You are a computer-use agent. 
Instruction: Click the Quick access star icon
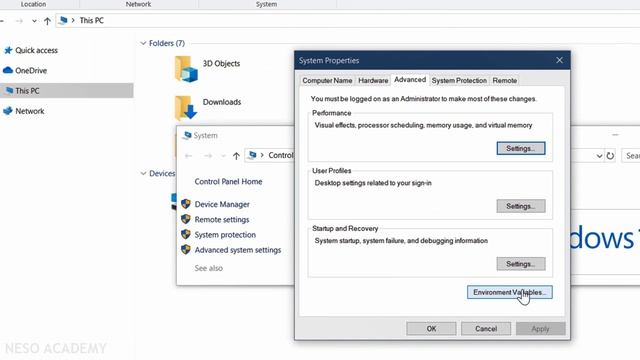[8, 50]
